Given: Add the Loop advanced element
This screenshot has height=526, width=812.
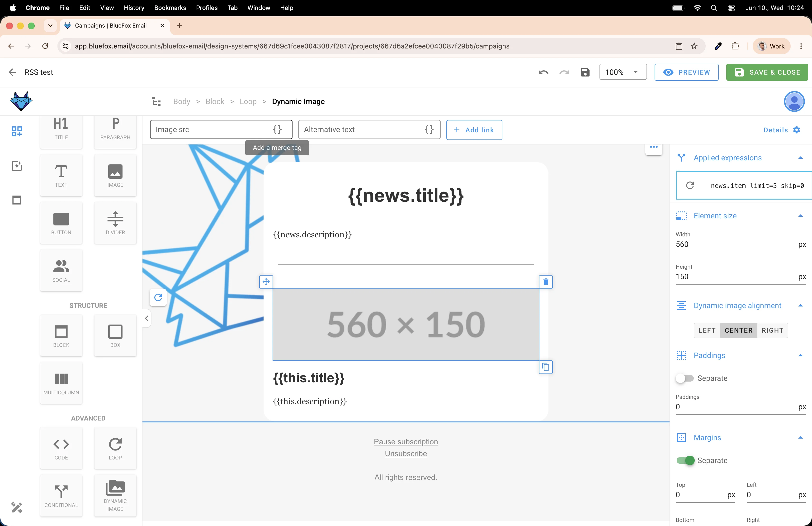Looking at the screenshot, I should tap(115, 448).
